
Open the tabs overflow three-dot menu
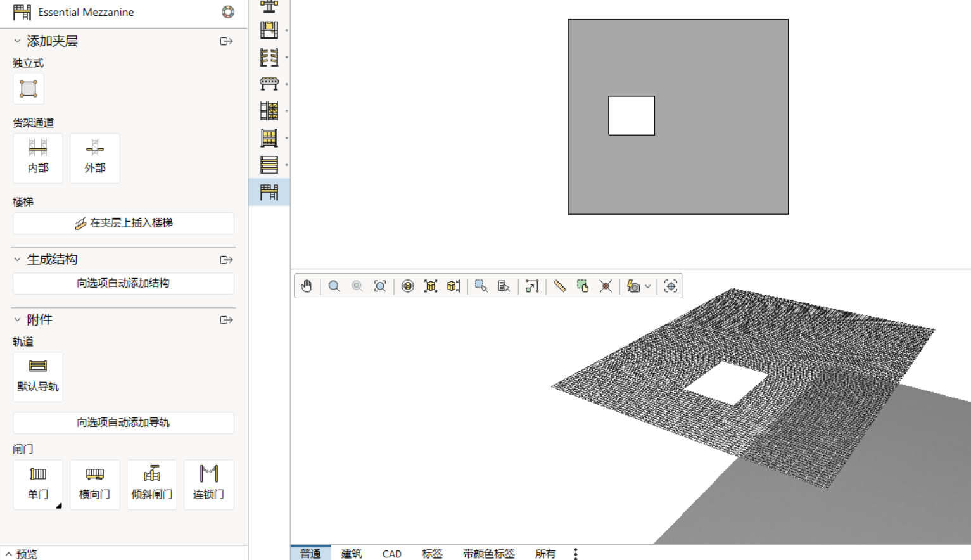pos(575,554)
